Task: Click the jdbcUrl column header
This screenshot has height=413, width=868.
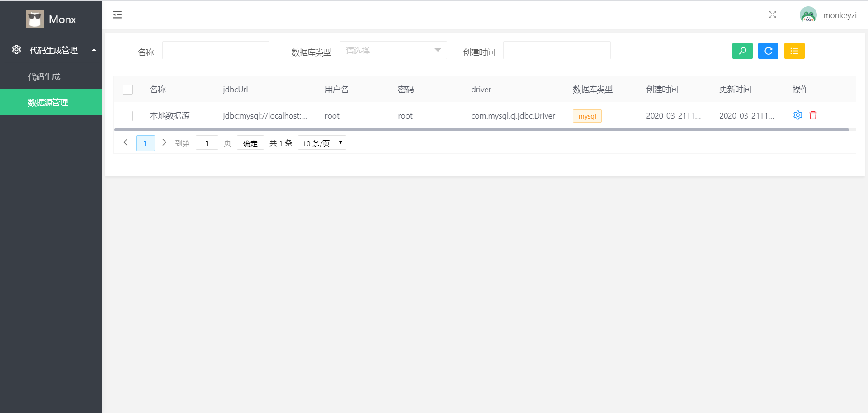Action: 236,90
